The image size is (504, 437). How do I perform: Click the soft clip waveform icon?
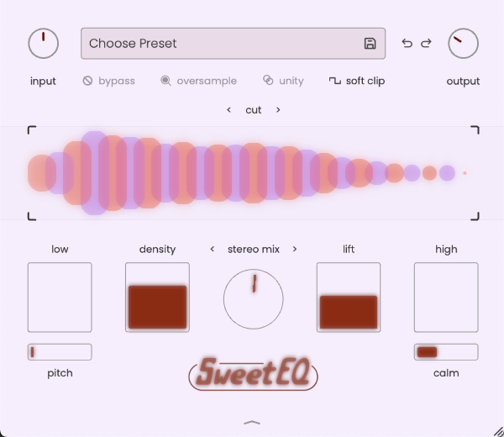click(335, 81)
